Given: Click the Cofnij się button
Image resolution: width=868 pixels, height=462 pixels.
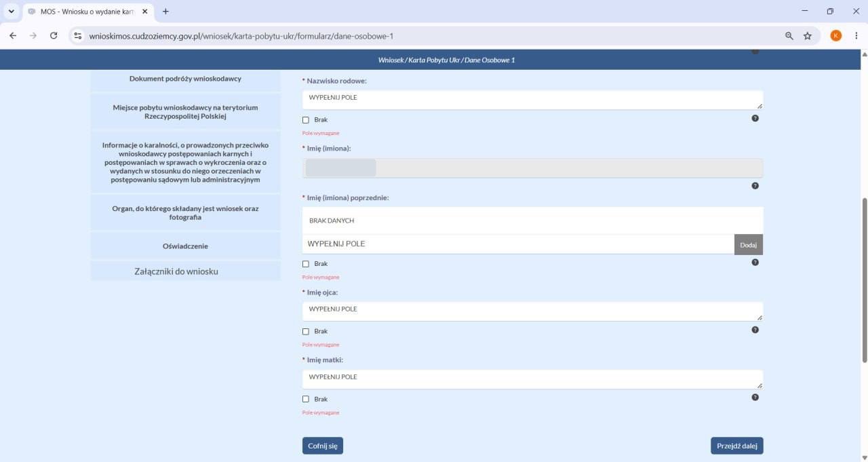Looking at the screenshot, I should [x=323, y=446].
